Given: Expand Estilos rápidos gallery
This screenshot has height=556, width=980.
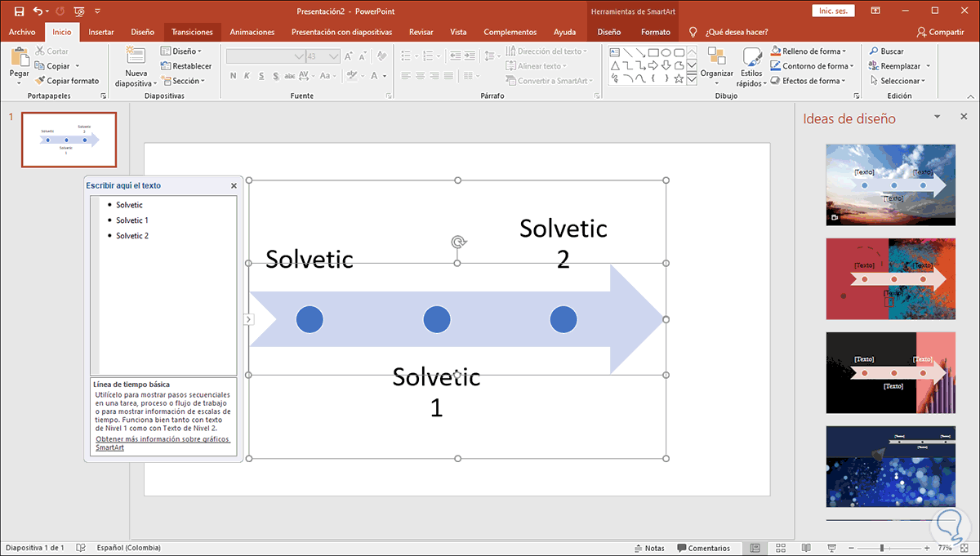Looking at the screenshot, I should point(751,66).
